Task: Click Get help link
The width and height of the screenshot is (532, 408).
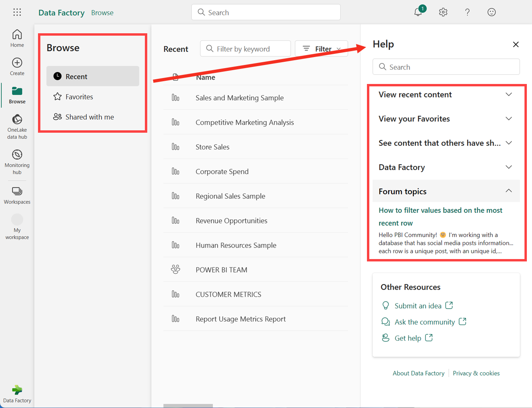Action: click(407, 338)
